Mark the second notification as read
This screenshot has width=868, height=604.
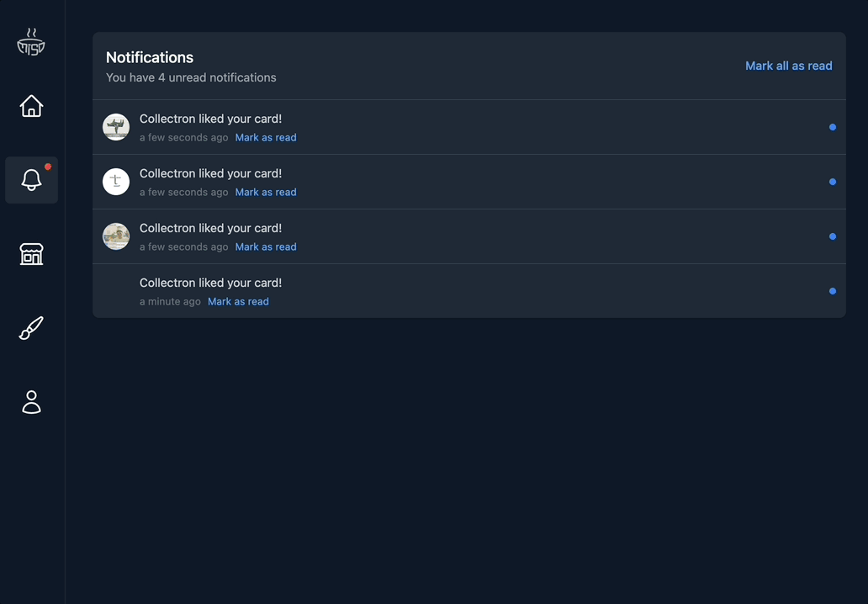(266, 193)
